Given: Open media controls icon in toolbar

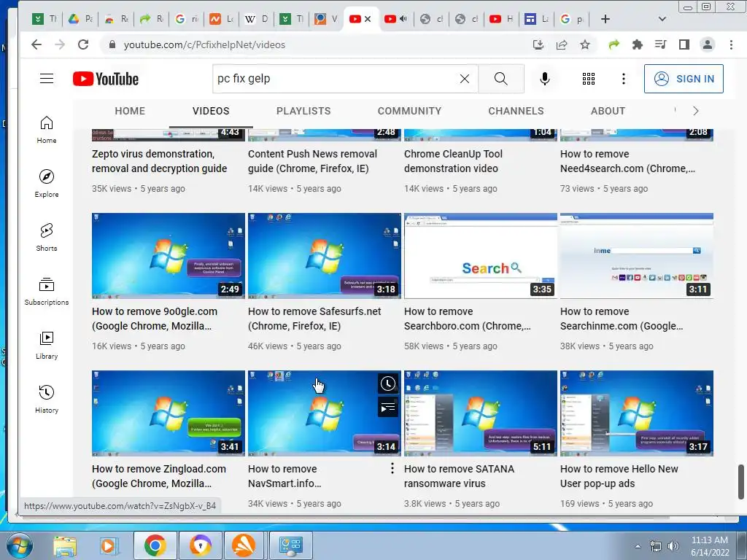Looking at the screenshot, I should pos(661,44).
